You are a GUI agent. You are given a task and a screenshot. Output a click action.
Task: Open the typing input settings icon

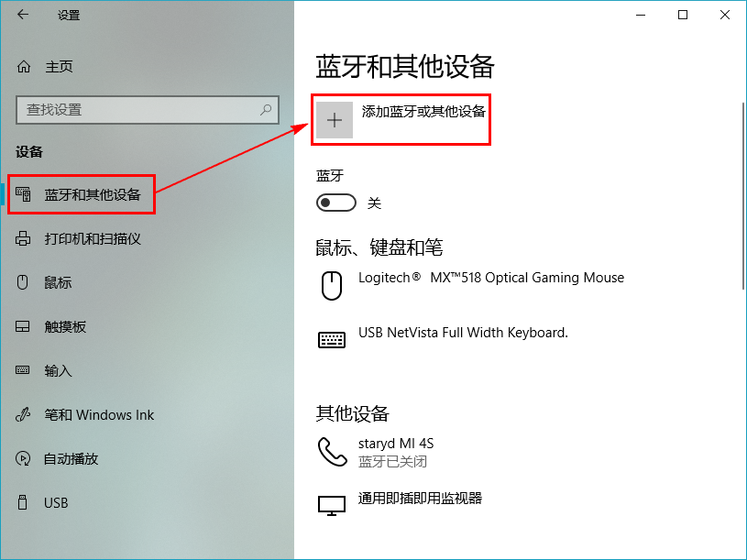coord(22,370)
